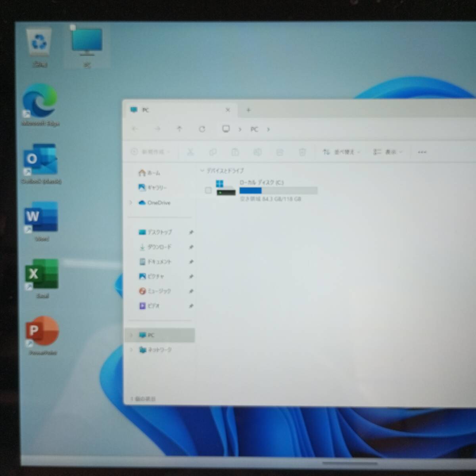The image size is (476, 476).
Task: Go forward in File Explorer
Action: coord(157,129)
